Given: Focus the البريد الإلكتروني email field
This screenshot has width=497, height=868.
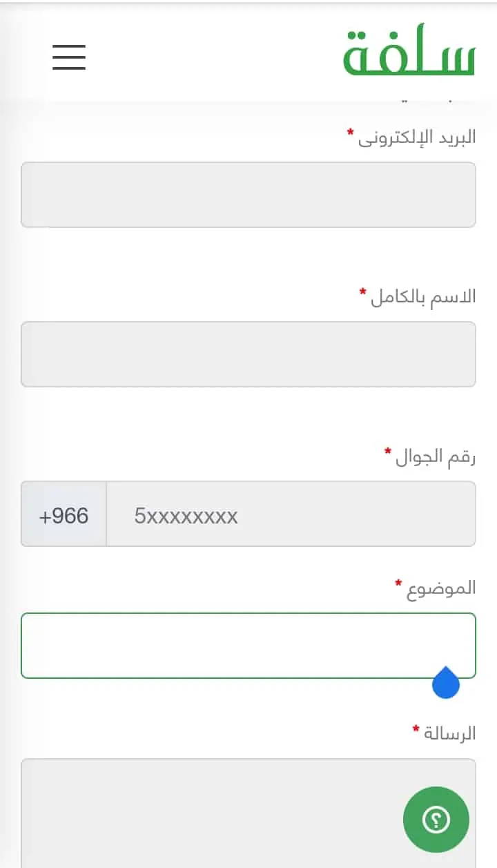Looking at the screenshot, I should (x=248, y=195).
